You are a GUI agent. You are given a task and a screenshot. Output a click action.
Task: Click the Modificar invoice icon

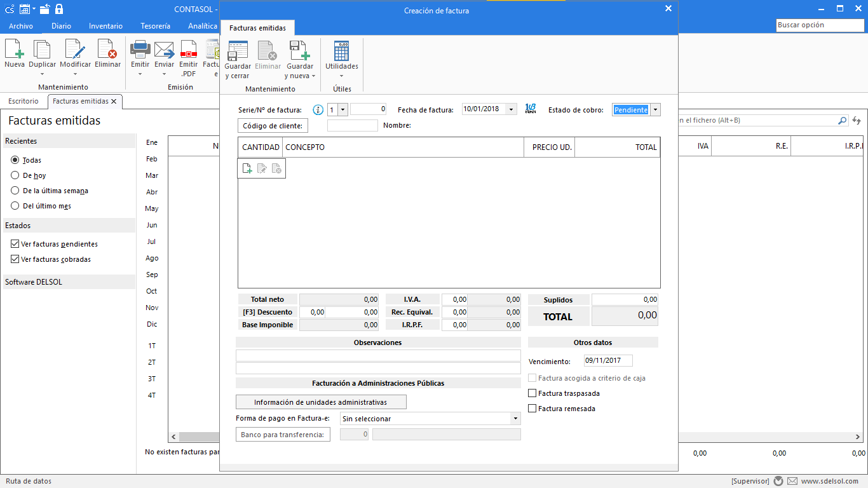click(x=75, y=50)
